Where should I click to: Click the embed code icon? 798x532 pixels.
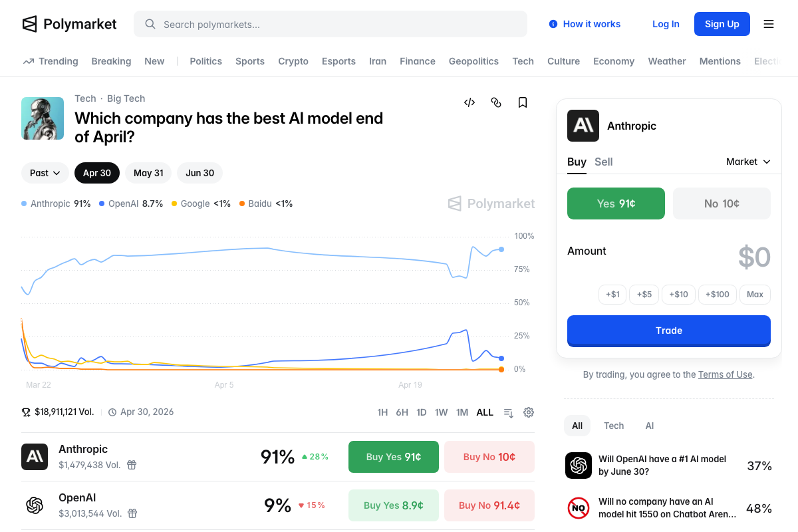469,102
